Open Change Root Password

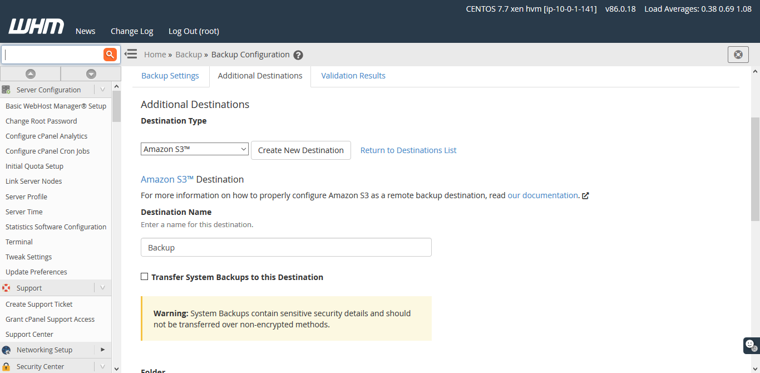(x=41, y=121)
